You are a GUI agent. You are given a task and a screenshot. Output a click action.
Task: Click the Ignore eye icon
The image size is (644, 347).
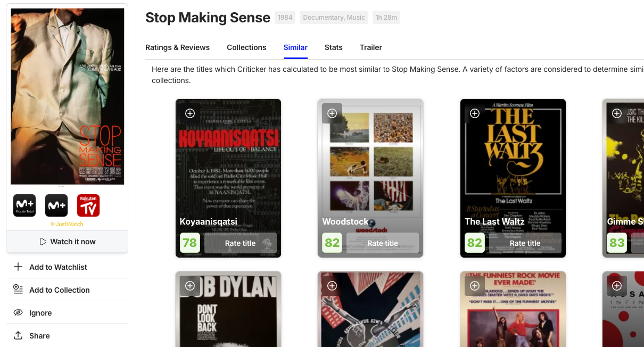click(x=18, y=312)
